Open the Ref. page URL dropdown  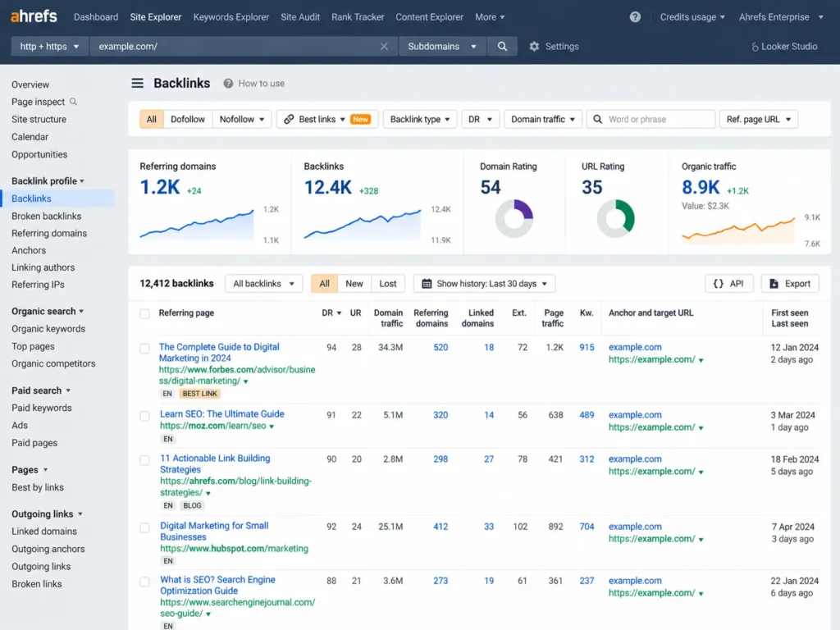coord(759,119)
